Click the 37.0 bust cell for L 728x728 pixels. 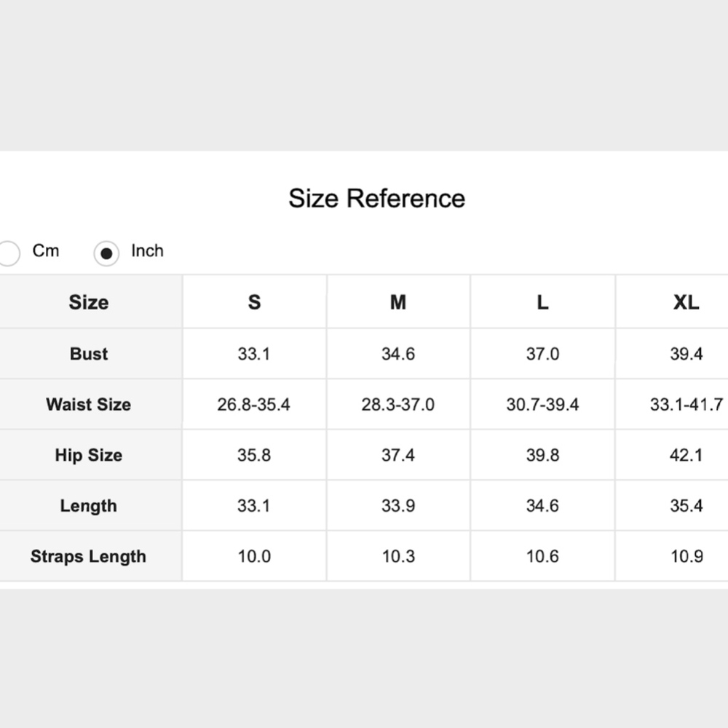coord(543,354)
